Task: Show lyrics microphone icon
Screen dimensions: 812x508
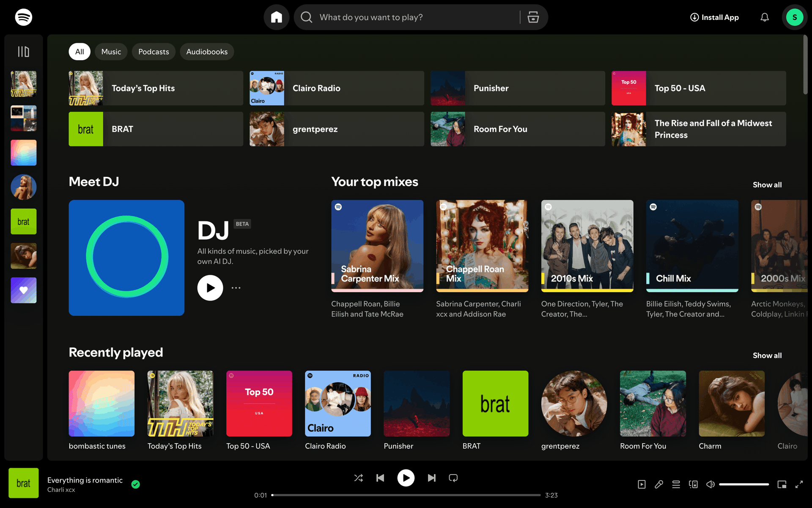Action: click(x=659, y=484)
